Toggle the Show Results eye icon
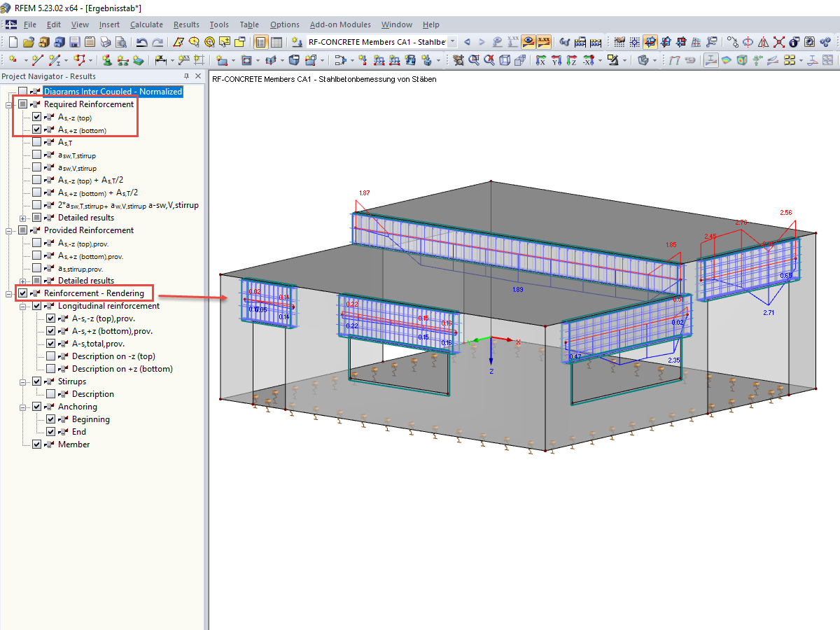 (528, 42)
